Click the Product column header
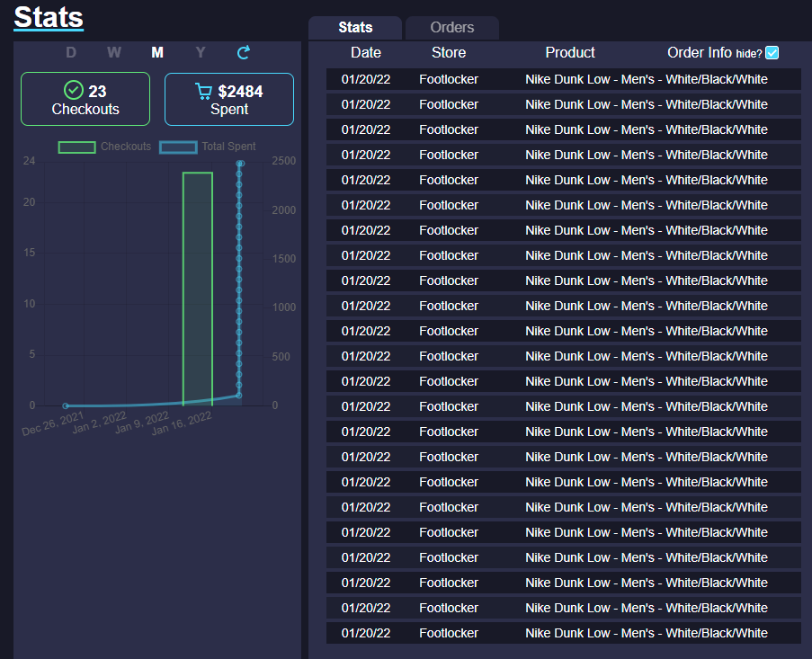This screenshot has width=812, height=659. [569, 53]
